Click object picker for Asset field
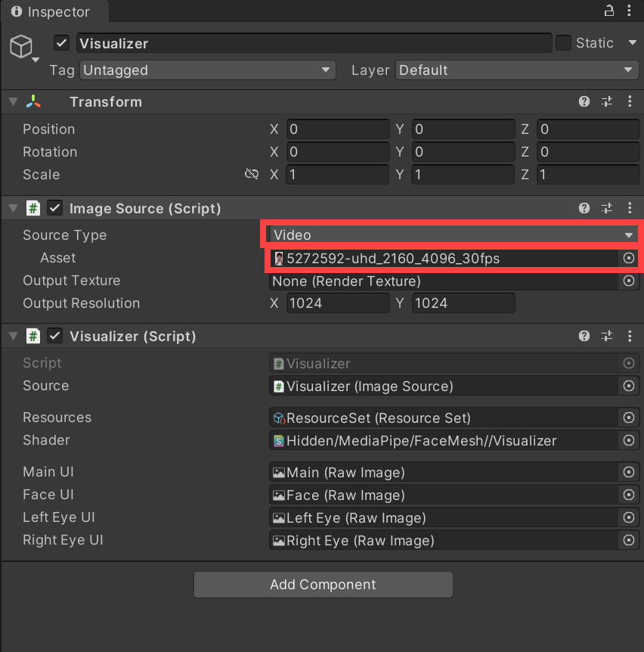Screen dimensions: 644x652 (x=629, y=258)
